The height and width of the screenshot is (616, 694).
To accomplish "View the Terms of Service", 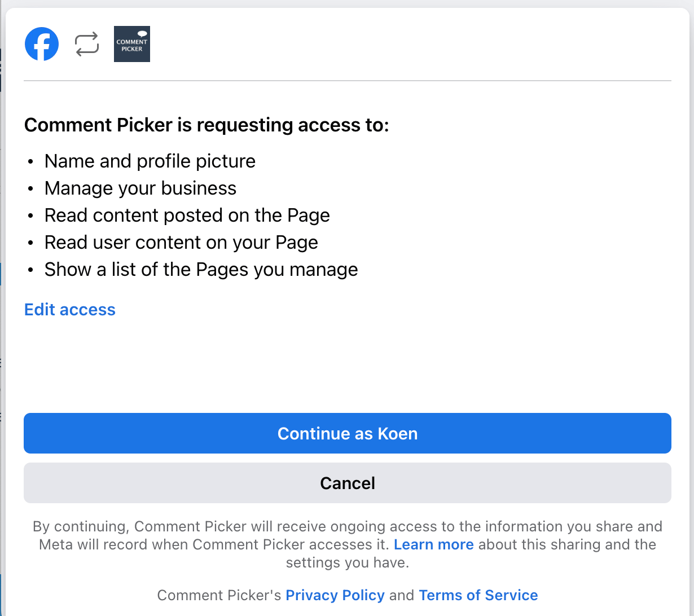I will click(478, 595).
